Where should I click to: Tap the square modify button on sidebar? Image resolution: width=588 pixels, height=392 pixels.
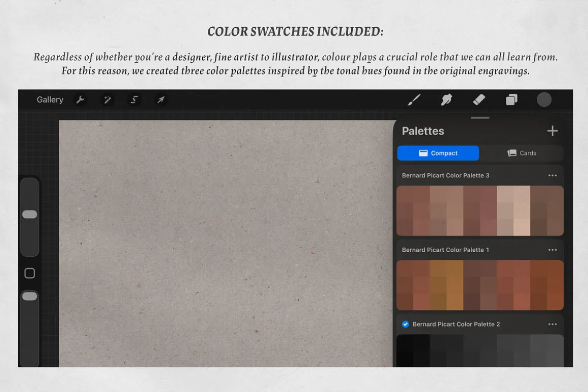click(29, 273)
